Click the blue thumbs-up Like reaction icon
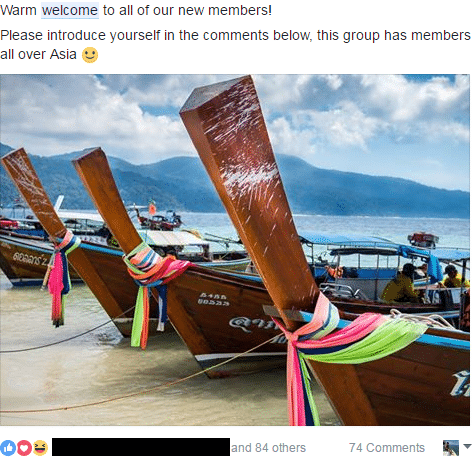Viewport: 475px width, 466px height. (8, 448)
